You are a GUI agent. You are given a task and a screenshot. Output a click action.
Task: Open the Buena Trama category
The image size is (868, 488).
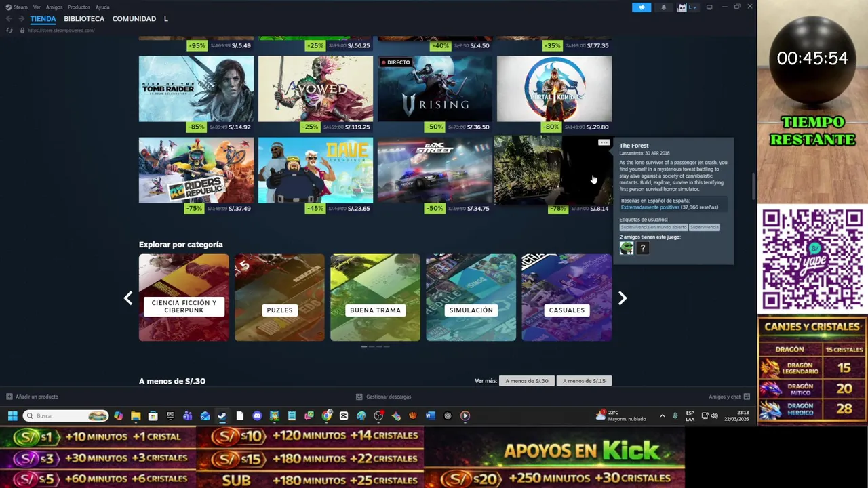click(x=375, y=298)
